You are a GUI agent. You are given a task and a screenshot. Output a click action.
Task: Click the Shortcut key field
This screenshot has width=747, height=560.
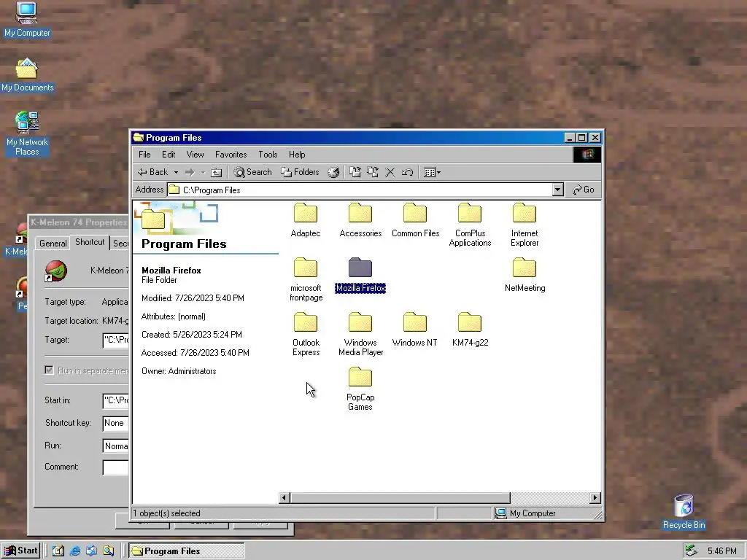click(116, 423)
